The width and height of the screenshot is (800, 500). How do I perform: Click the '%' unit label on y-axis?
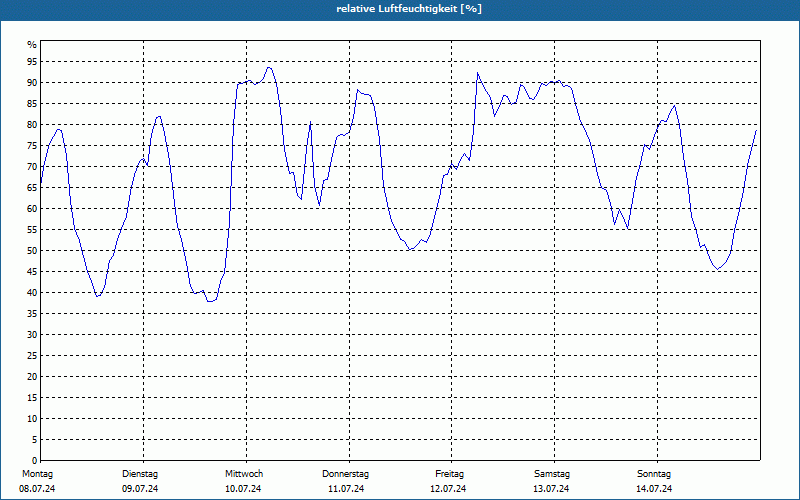coord(32,45)
